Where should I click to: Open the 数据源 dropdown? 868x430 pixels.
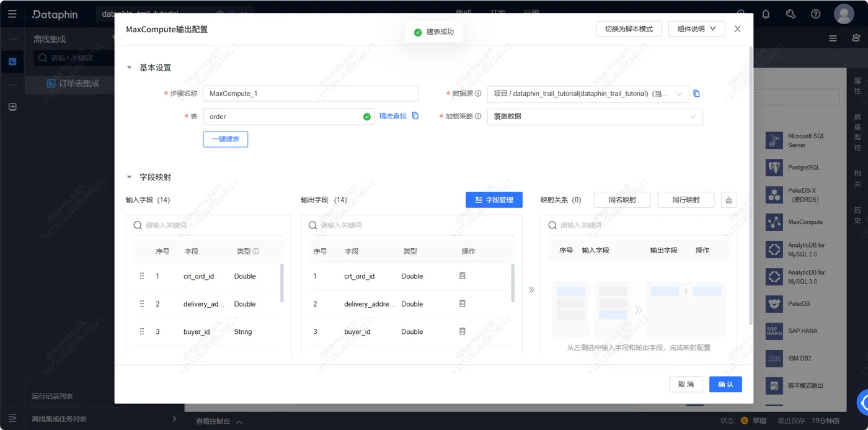pos(588,94)
